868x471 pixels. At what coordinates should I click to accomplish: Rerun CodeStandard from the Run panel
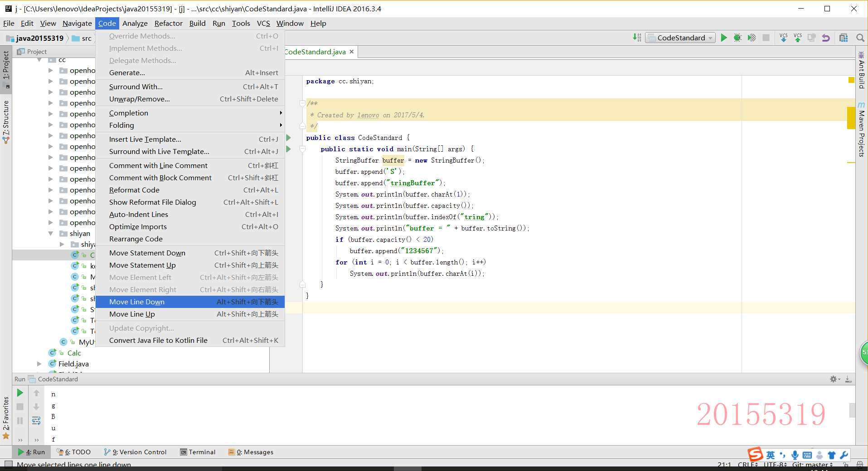pyautogui.click(x=20, y=393)
